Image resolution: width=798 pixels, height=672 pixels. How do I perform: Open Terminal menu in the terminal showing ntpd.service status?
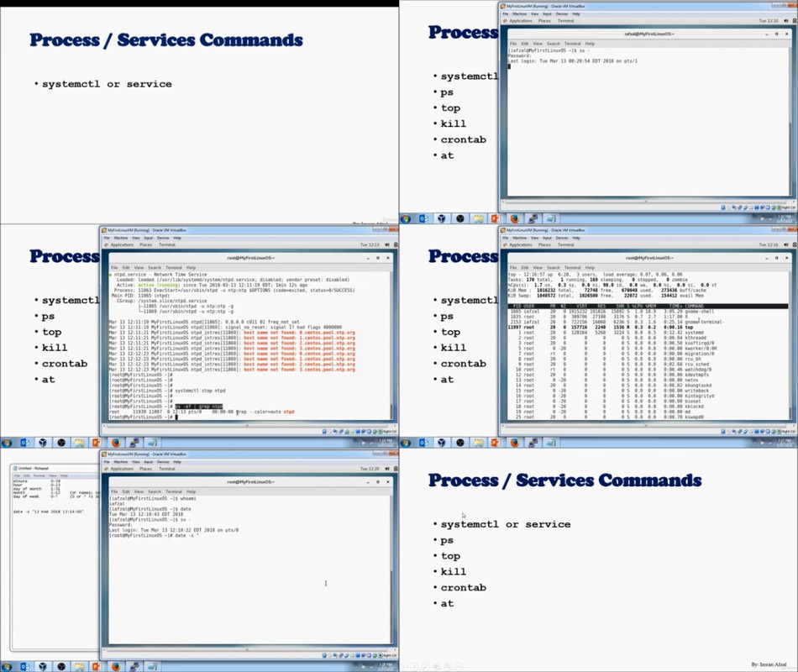click(x=174, y=268)
